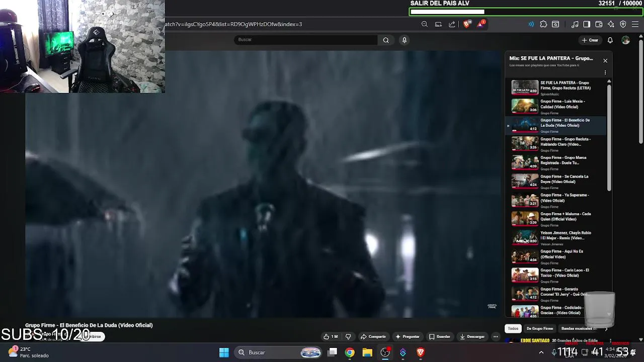The width and height of the screenshot is (644, 362).
Task: Open Google Chrome from taskbar
Action: pyautogui.click(x=350, y=352)
